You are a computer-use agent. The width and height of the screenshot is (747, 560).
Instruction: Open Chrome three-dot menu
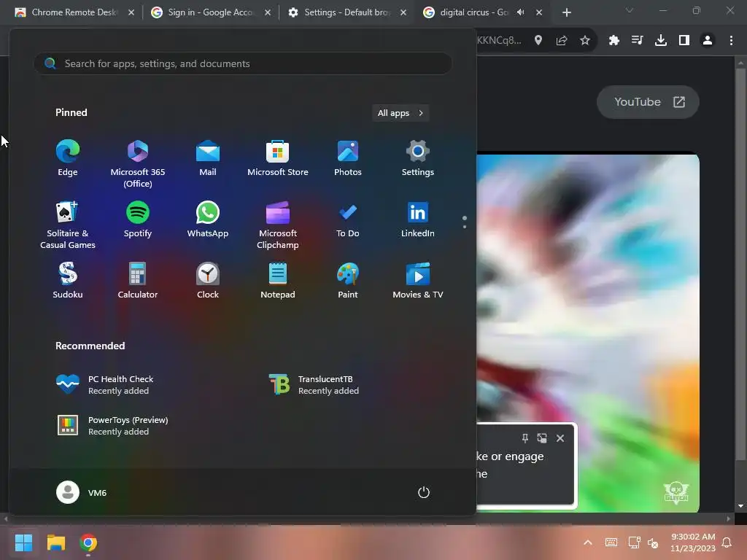pyautogui.click(x=731, y=41)
